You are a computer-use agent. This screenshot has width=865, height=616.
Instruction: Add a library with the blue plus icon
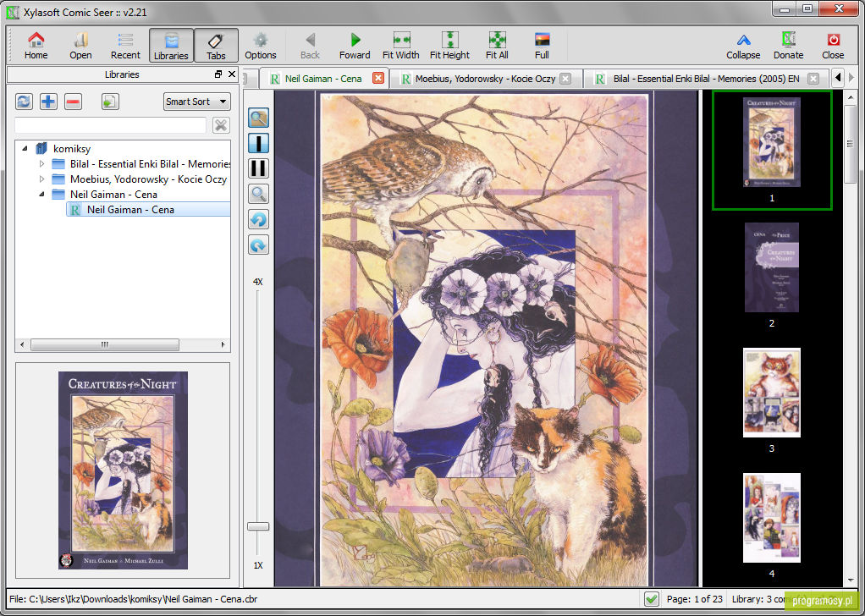click(x=48, y=102)
